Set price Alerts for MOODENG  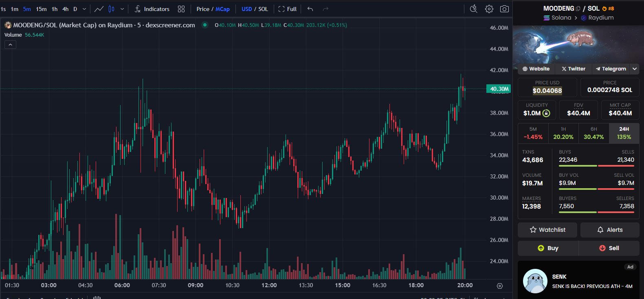pyautogui.click(x=610, y=230)
